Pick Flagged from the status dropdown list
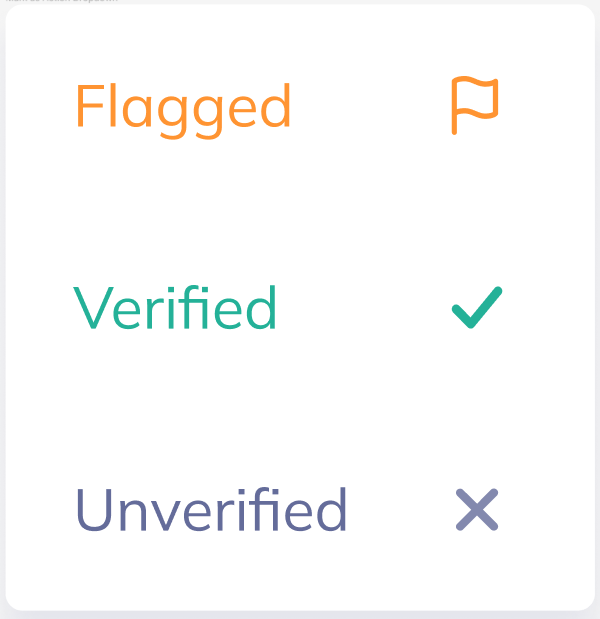600x619 pixels. tap(300, 106)
